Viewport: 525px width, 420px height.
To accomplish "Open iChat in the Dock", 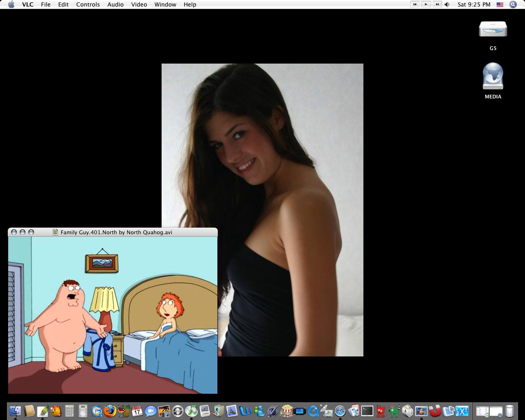I will [x=151, y=411].
